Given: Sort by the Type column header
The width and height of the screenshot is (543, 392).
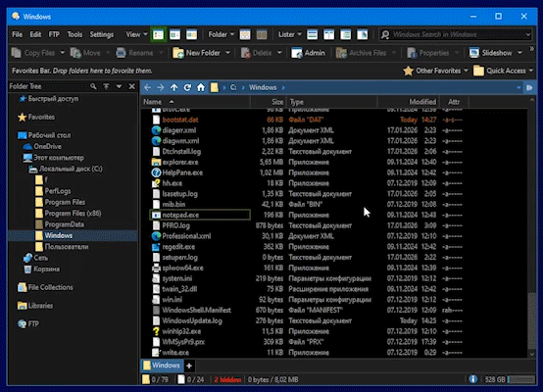Looking at the screenshot, I should coord(332,102).
